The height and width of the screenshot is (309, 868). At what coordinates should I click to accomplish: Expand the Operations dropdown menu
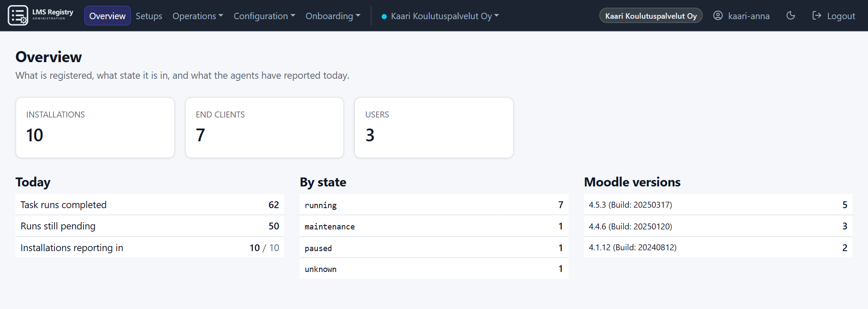pyautogui.click(x=198, y=16)
